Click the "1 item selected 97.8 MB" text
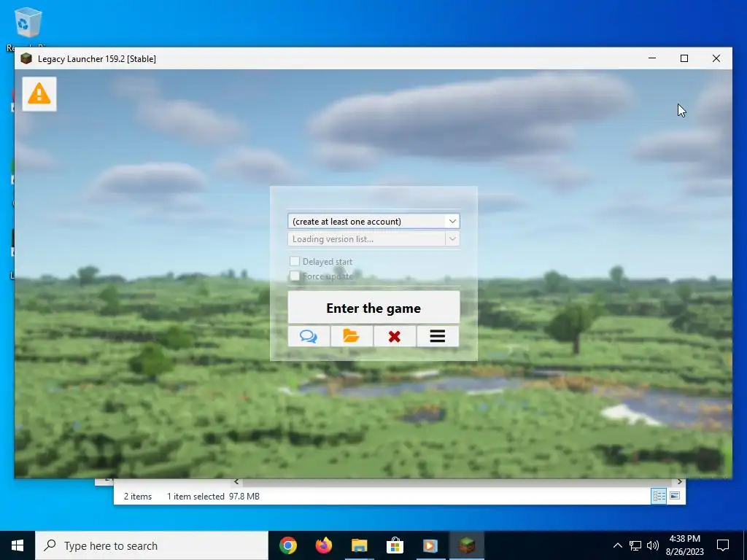The image size is (747, 560). point(213,496)
